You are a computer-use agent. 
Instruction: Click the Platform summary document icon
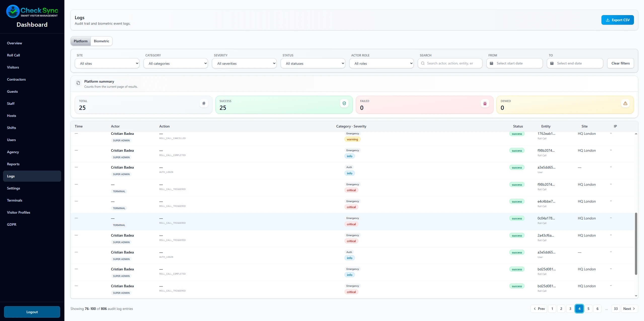point(78,83)
